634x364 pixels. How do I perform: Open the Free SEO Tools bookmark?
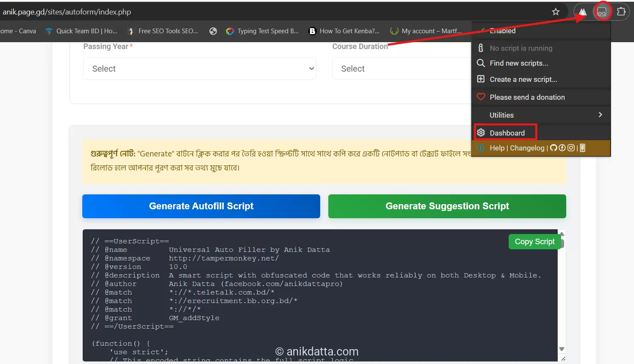[x=164, y=31]
